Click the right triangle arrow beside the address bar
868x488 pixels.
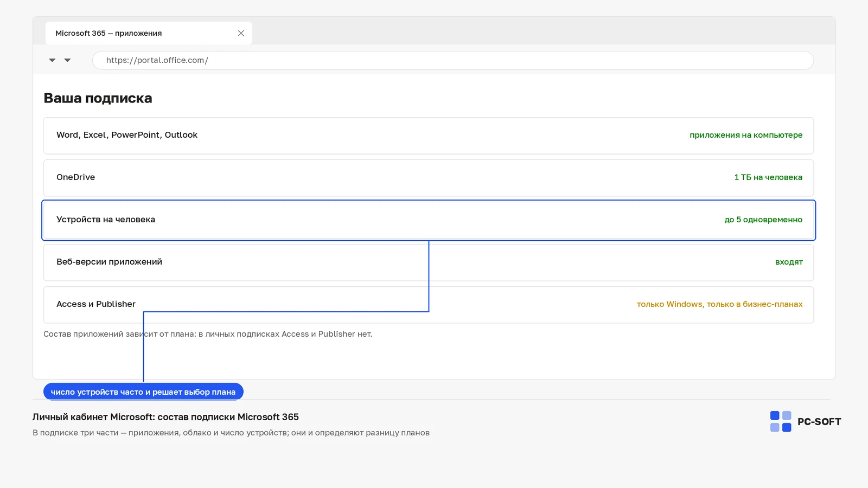pos(67,60)
